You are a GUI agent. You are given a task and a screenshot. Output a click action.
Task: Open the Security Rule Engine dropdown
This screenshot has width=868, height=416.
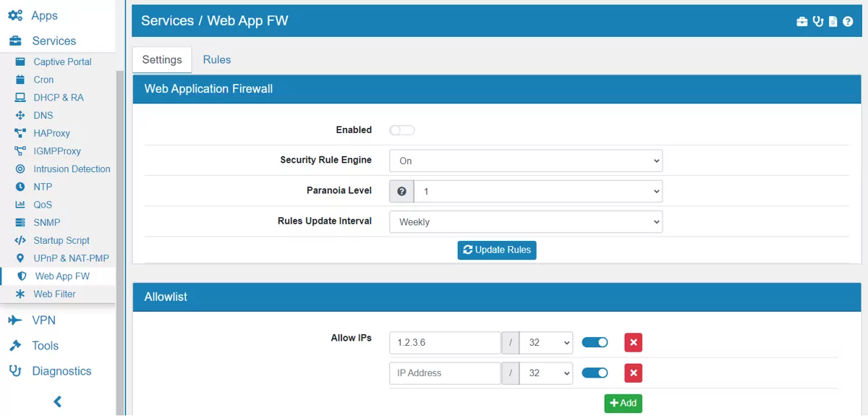pos(526,161)
